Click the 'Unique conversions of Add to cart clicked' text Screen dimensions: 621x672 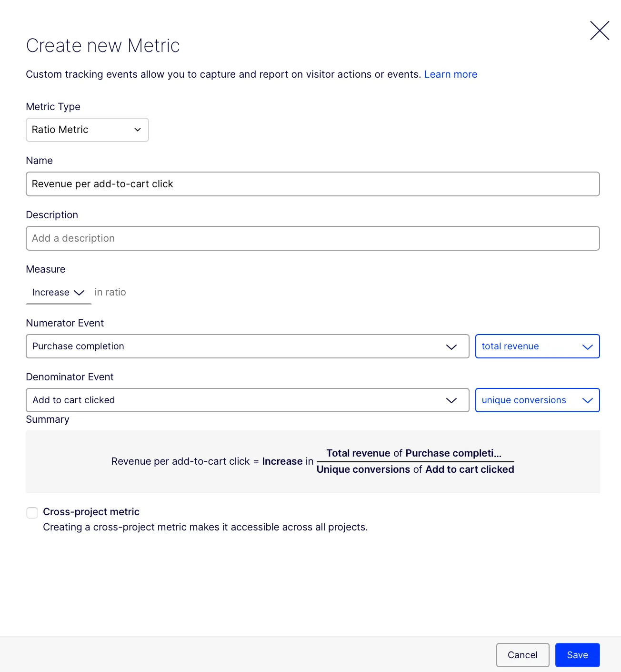[415, 469]
